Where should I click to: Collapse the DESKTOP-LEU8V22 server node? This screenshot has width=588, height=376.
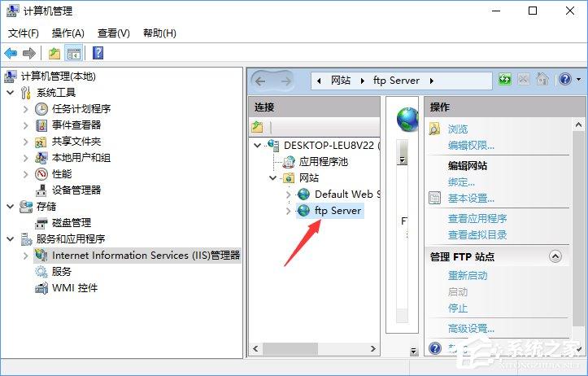point(258,145)
